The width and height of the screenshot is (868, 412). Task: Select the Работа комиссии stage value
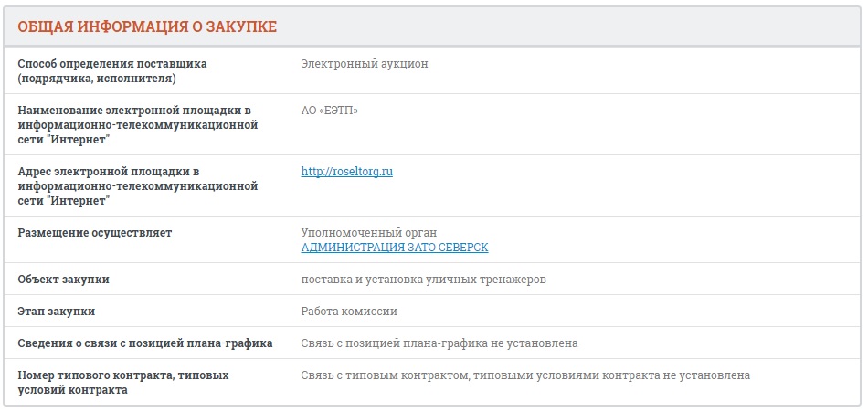coord(349,312)
